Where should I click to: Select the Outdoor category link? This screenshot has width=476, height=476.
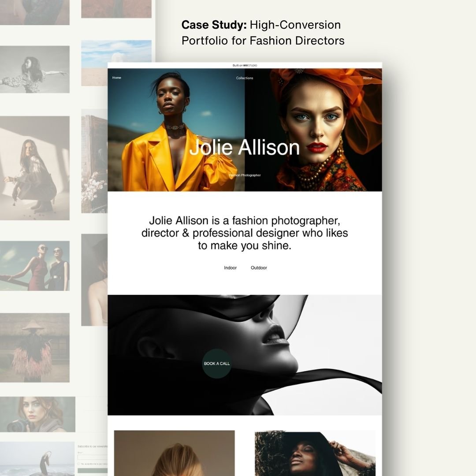point(259,268)
